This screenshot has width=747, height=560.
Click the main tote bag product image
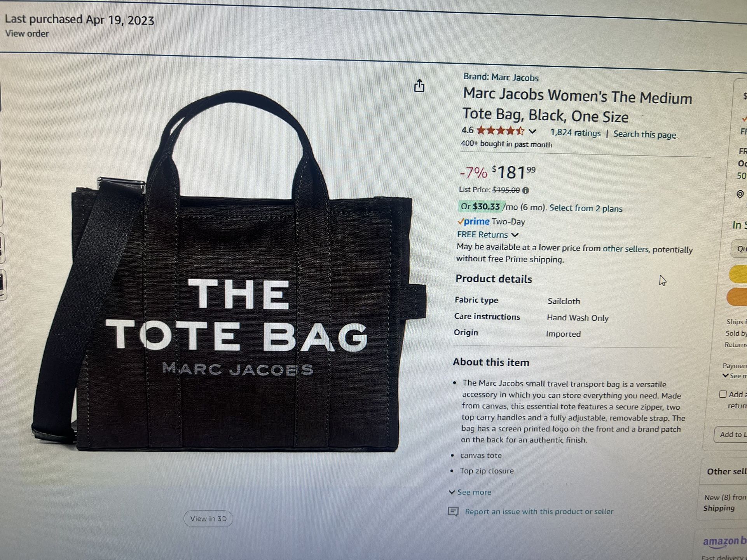point(229,272)
